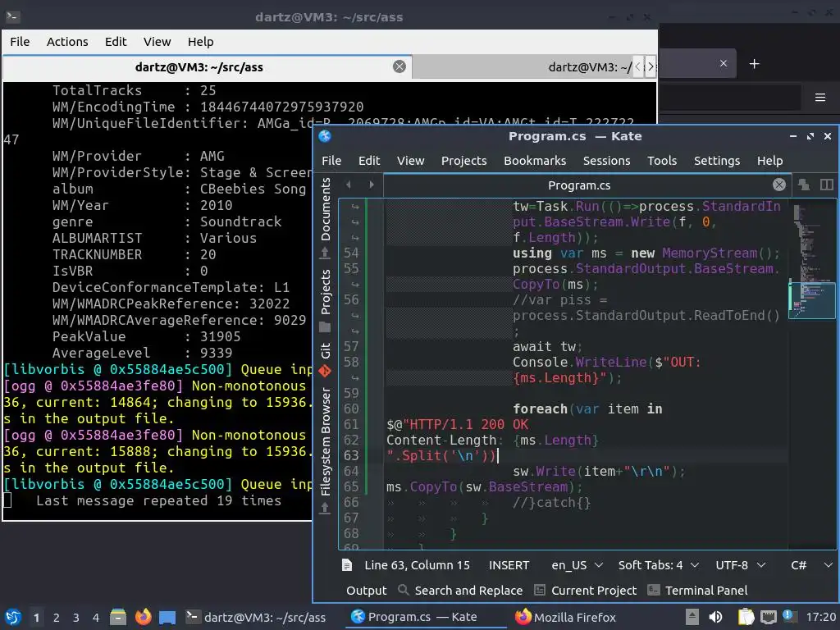Open Kate's View menu
Screen dimensions: 840x630
pyautogui.click(x=410, y=161)
